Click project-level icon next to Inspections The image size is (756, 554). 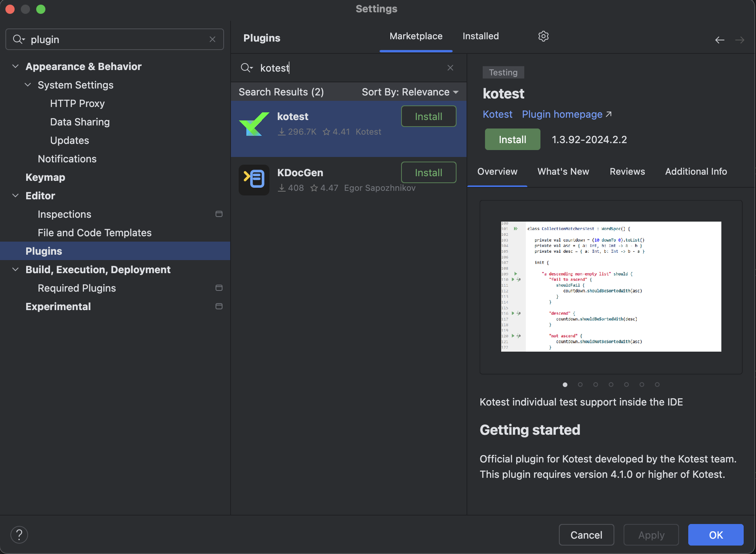point(219,214)
